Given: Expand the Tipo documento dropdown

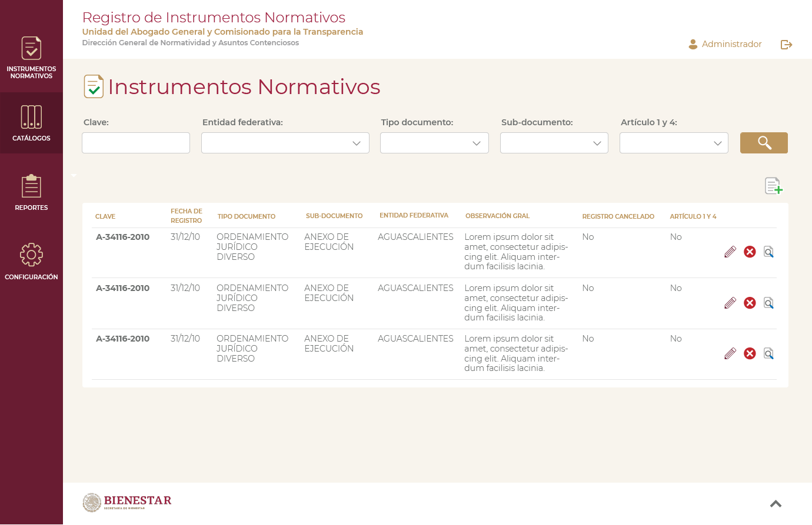Looking at the screenshot, I should [x=434, y=143].
